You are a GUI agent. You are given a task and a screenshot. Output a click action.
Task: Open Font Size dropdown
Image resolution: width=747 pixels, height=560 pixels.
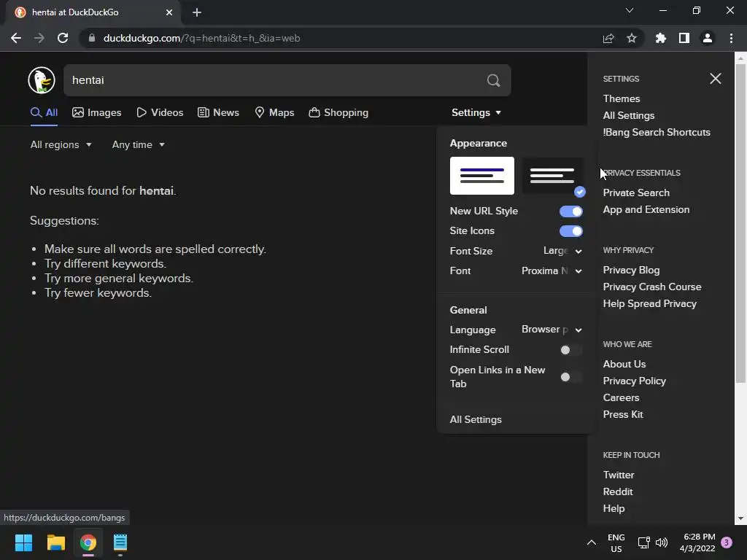562,251
